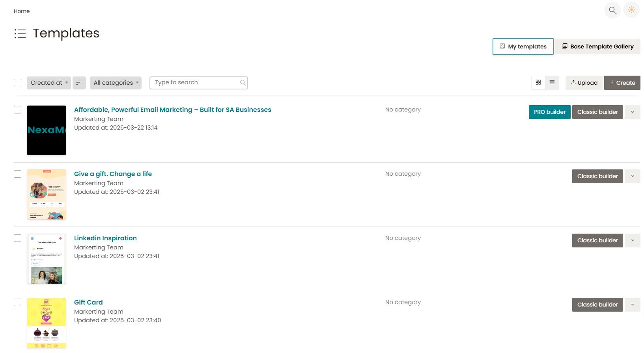The height and width of the screenshot is (353, 644).
Task: Switch to list view
Action: (x=552, y=82)
